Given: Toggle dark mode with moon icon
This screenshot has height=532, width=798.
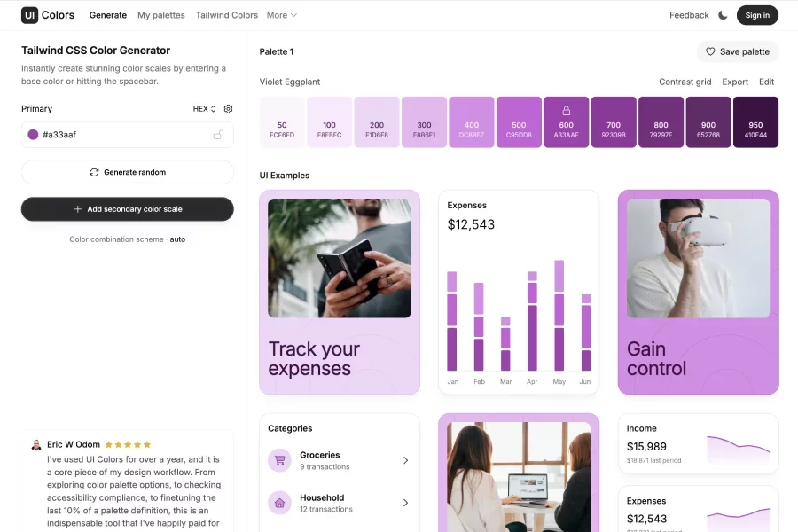Looking at the screenshot, I should tap(723, 15).
